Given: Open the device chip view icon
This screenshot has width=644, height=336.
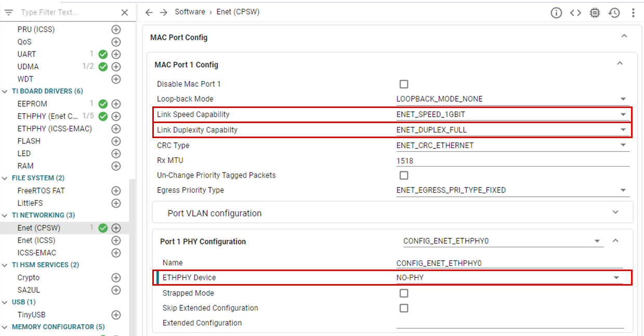Looking at the screenshot, I should pyautogui.click(x=595, y=13).
